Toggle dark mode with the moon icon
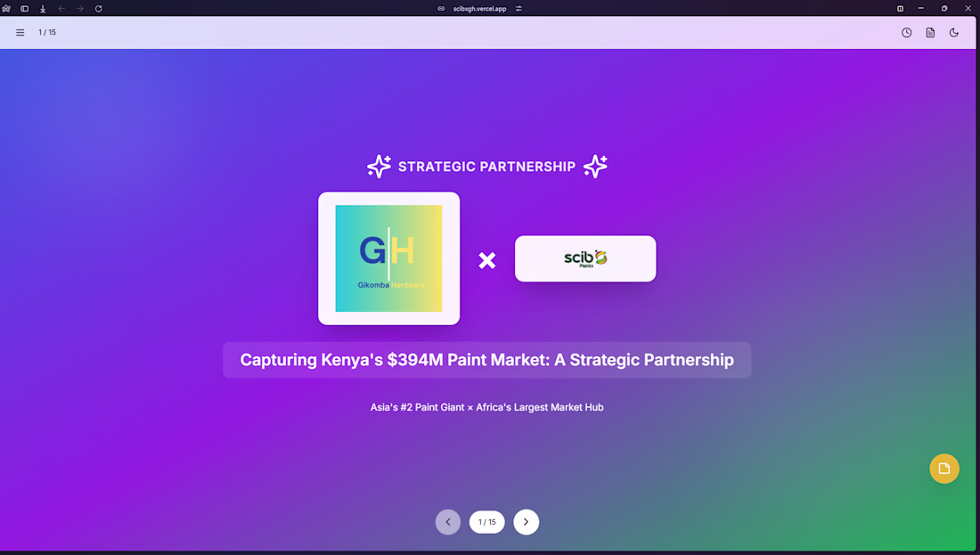The height and width of the screenshot is (555, 980). click(954, 32)
